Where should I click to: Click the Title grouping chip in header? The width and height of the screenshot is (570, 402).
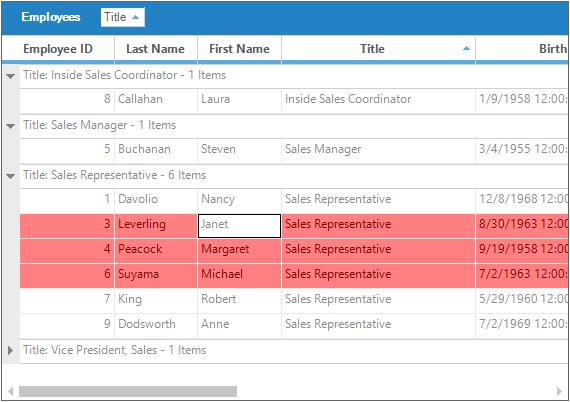pos(123,17)
